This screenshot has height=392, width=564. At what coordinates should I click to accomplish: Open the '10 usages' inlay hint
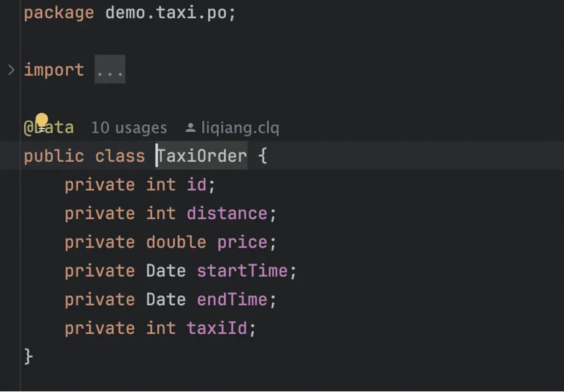click(129, 128)
